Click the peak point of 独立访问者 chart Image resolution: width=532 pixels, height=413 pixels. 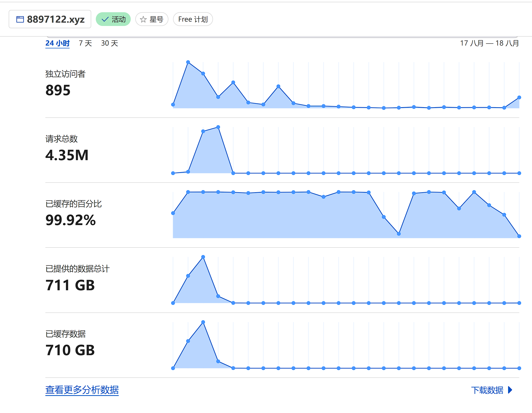[188, 62]
